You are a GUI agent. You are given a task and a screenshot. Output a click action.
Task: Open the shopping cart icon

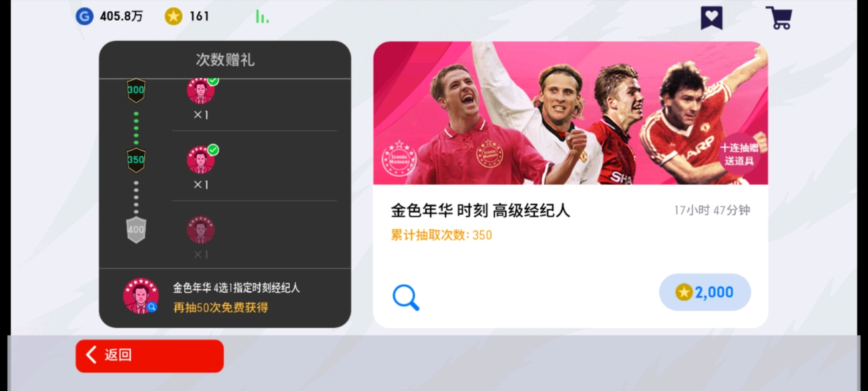point(779,17)
